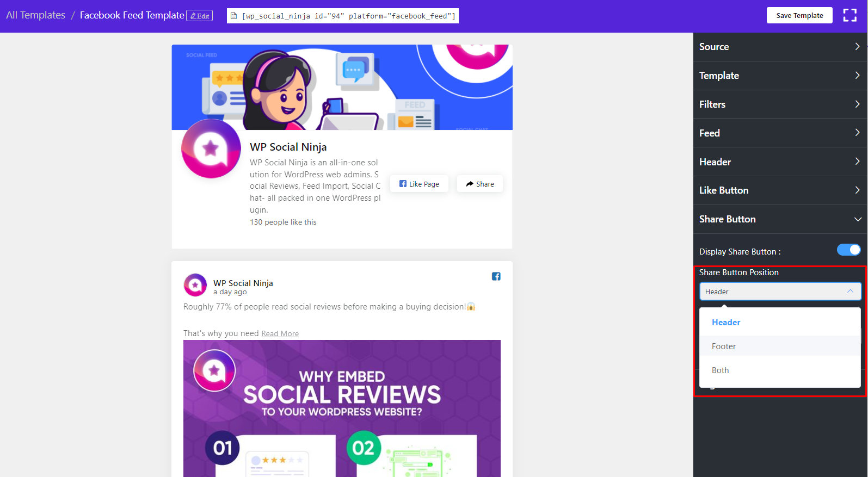
Task: Go to All Templates breadcrumb
Action: coord(35,15)
